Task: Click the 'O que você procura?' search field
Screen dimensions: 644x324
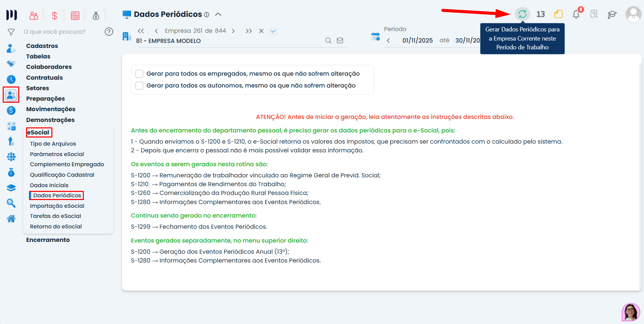Action: pos(61,32)
